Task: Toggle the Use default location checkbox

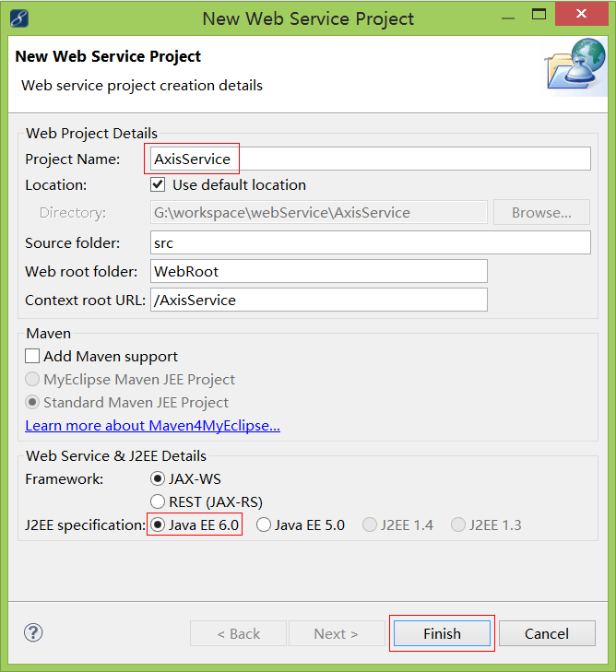Action: point(158,184)
